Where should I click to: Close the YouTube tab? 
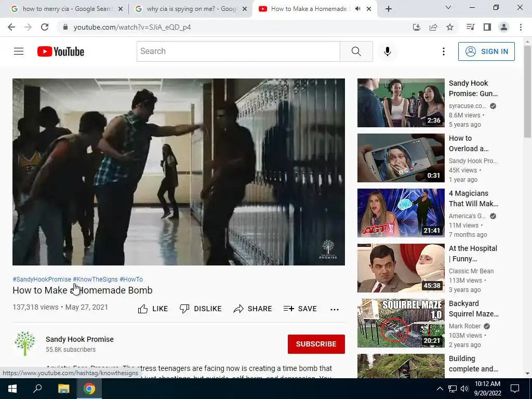pyautogui.click(x=369, y=9)
